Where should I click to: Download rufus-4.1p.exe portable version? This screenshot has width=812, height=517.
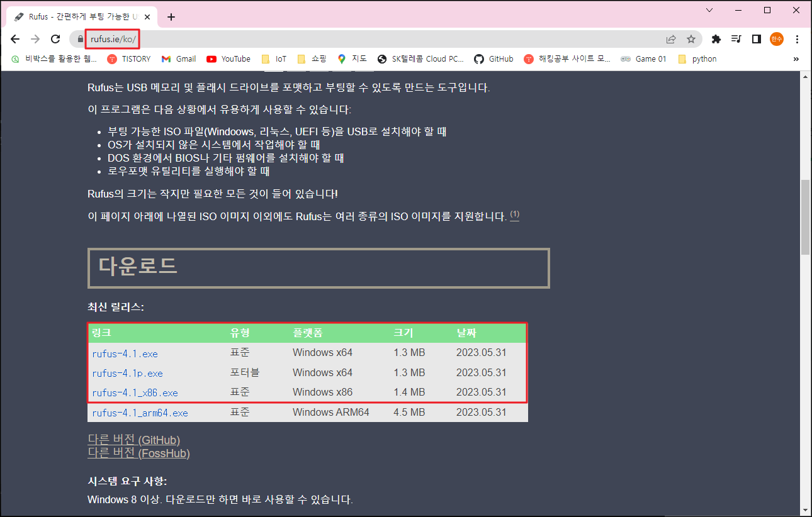(127, 374)
